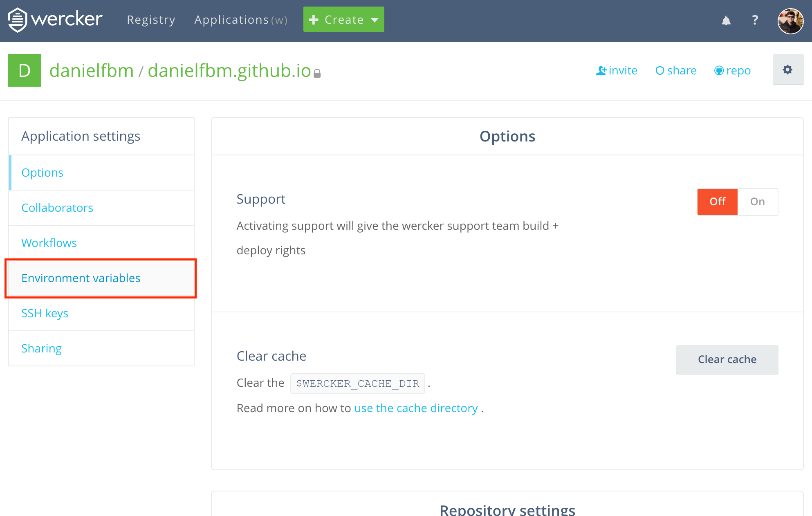The height and width of the screenshot is (516, 812).
Task: Select the Workflows menu item
Action: [49, 242]
